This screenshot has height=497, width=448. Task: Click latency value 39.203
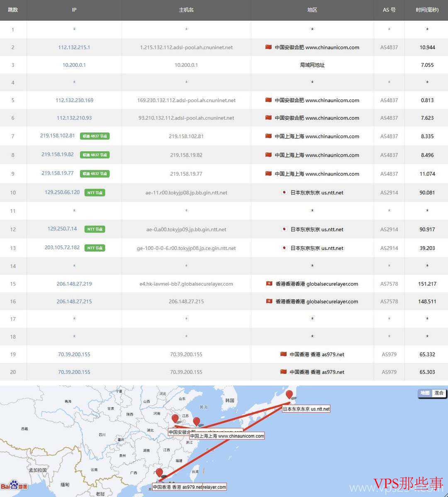[427, 248]
